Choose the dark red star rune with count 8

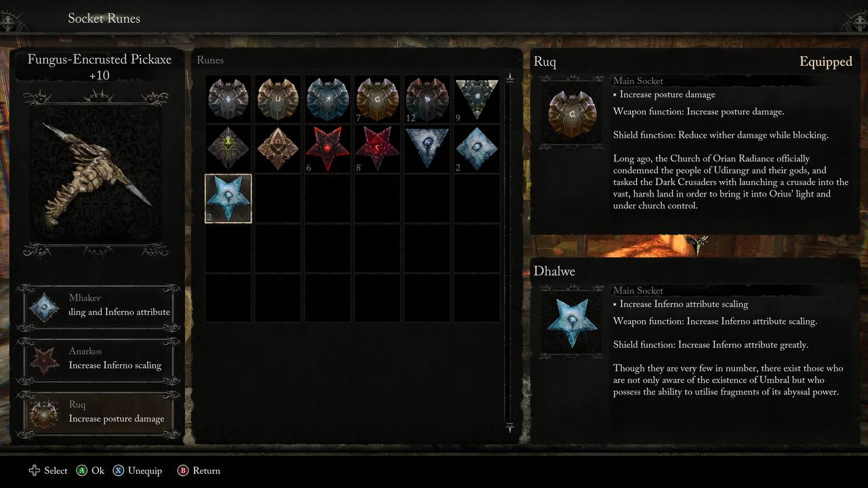pos(378,148)
